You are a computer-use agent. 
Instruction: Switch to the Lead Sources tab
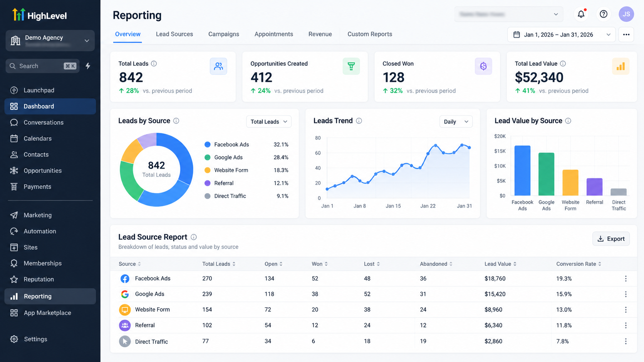[x=174, y=34]
